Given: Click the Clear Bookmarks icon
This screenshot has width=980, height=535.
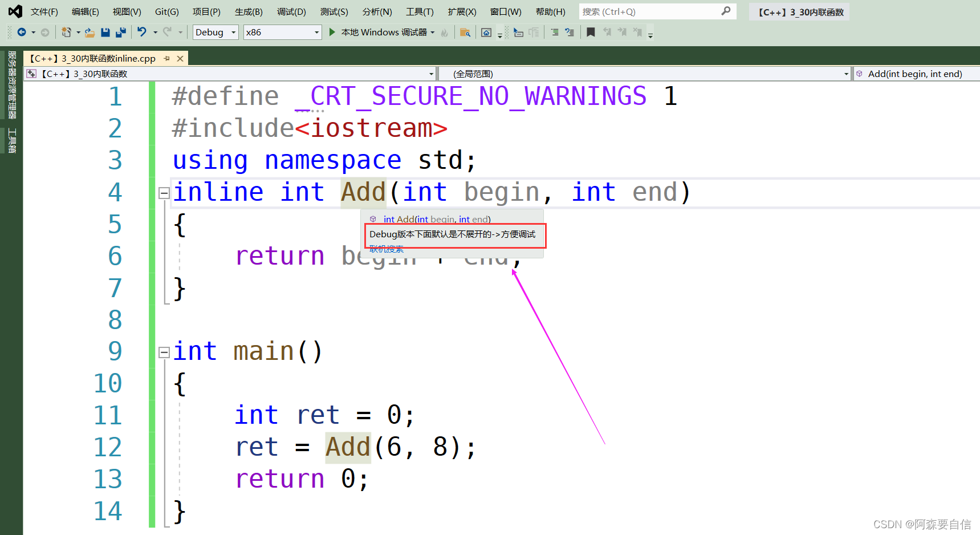Looking at the screenshot, I should click(637, 33).
